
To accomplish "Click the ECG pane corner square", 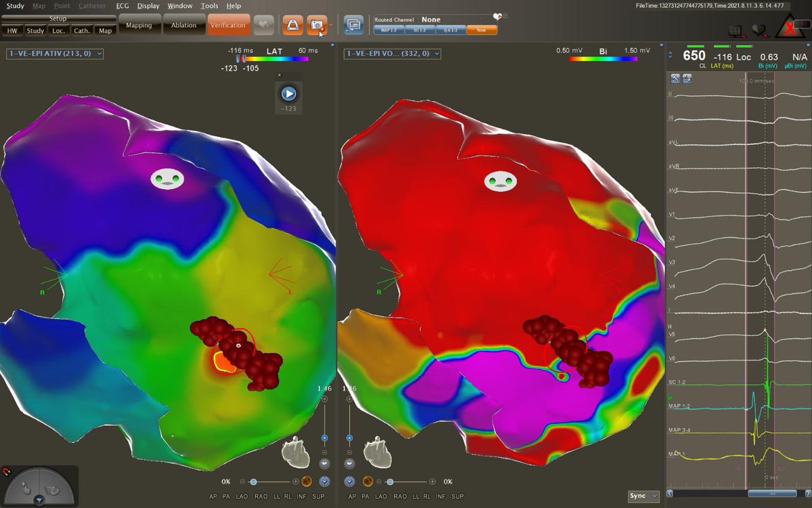I will 808,45.
